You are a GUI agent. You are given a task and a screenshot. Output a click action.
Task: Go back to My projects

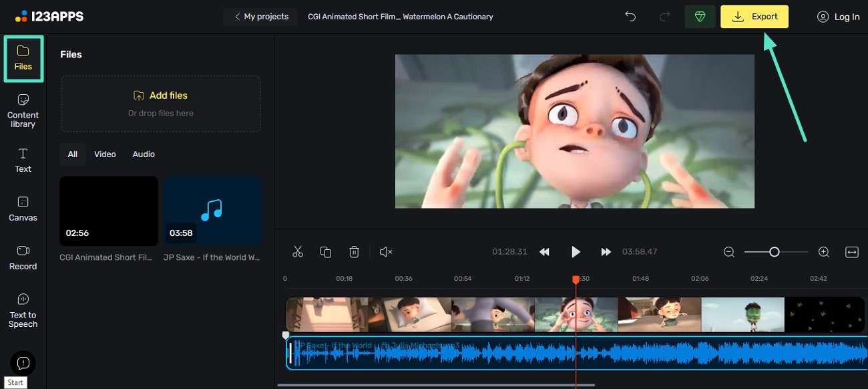click(260, 17)
